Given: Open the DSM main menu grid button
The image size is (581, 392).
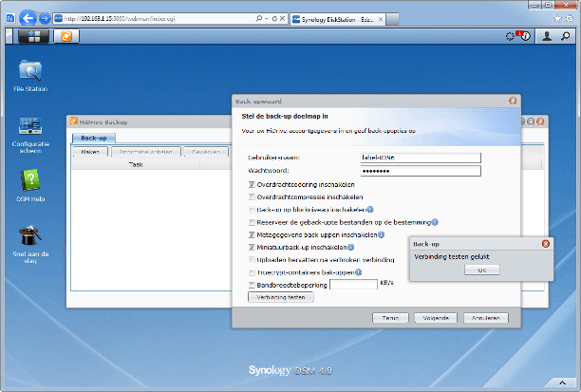Looking at the screenshot, I should pos(34,36).
